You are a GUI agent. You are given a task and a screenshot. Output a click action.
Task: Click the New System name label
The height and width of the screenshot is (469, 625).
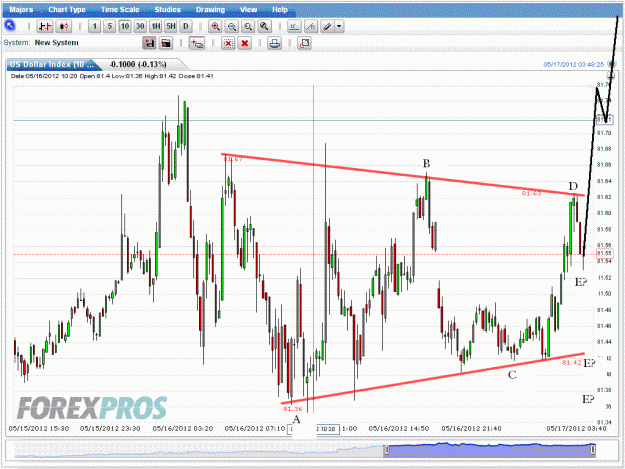point(57,43)
